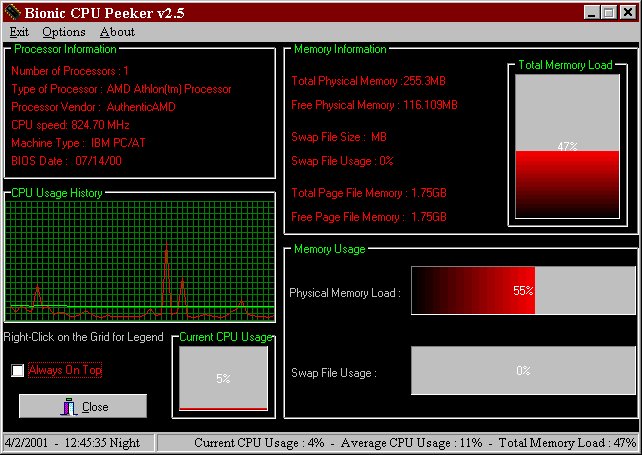The image size is (642, 455).
Task: Click the Swap File Usage 0% bar
Action: tap(523, 371)
